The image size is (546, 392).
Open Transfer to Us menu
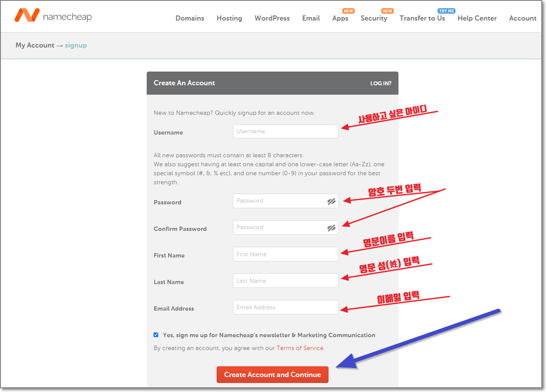[422, 18]
